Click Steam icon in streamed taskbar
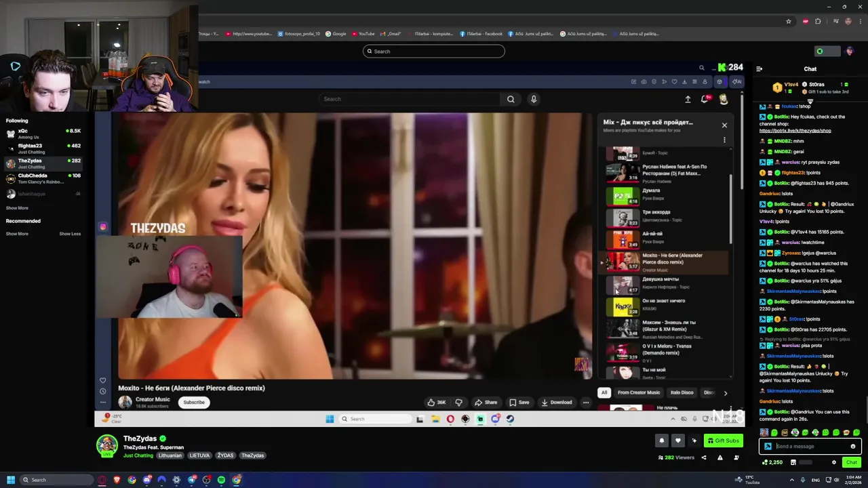This screenshot has width=868, height=488. click(x=510, y=419)
